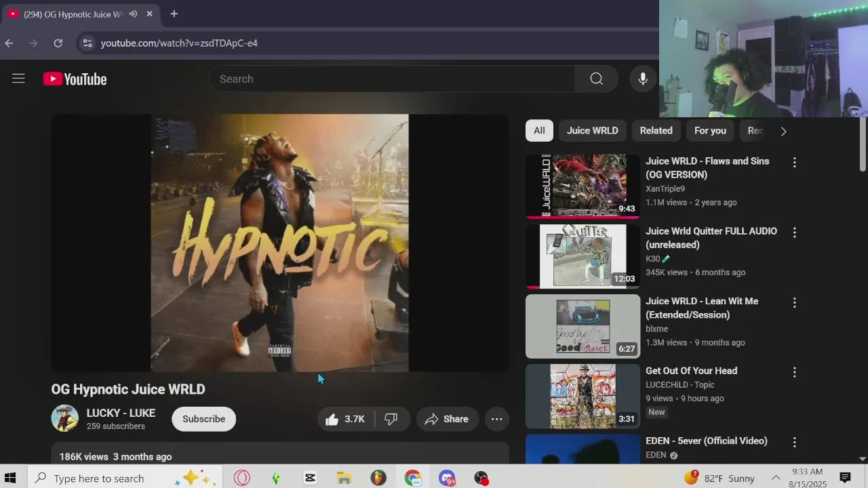
Task: Reload the page with refresh icon
Action: (58, 43)
